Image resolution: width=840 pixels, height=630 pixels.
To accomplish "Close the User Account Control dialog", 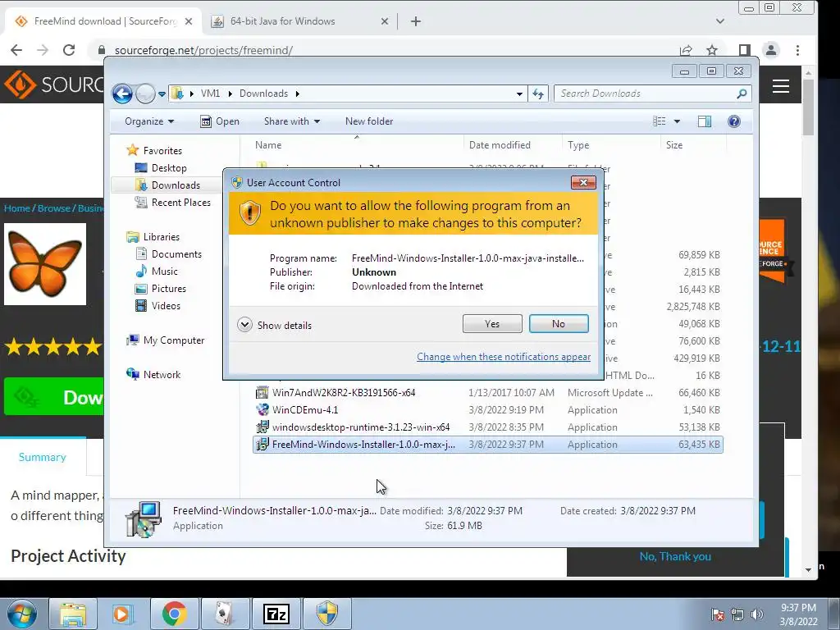I will (583, 183).
